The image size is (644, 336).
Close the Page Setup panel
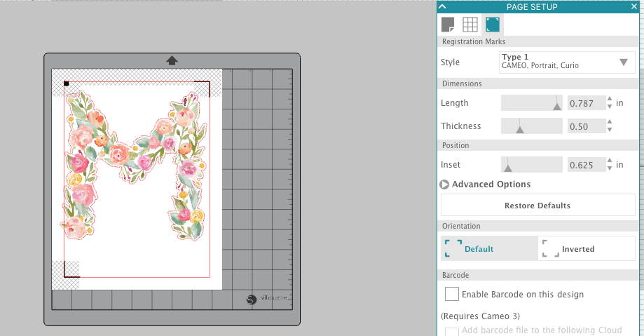[x=633, y=6]
